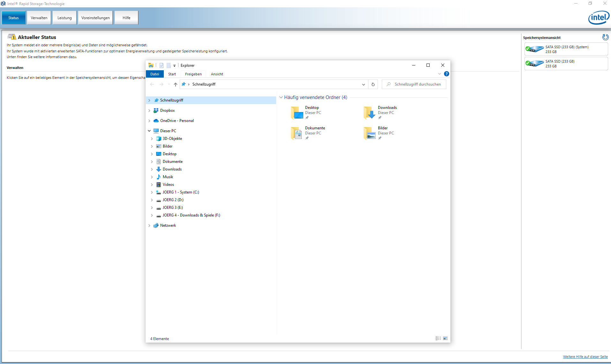
Task: Click the Explorer back arrow
Action: [x=152, y=84]
